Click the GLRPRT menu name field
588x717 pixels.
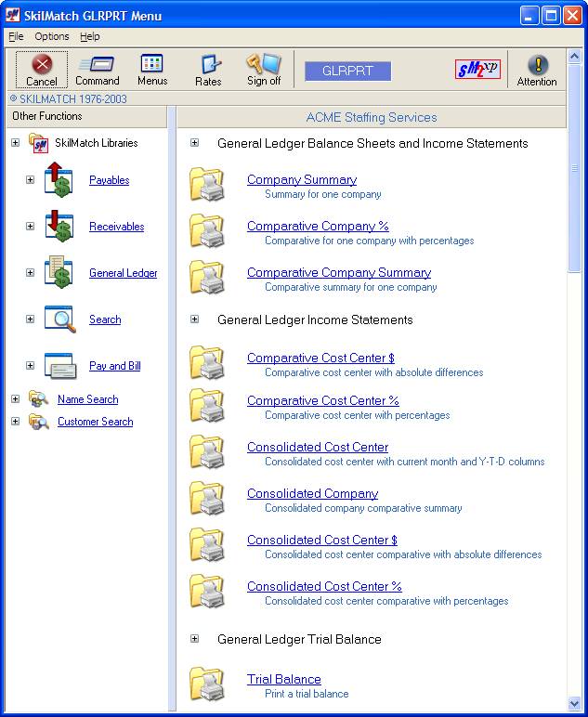coord(348,71)
